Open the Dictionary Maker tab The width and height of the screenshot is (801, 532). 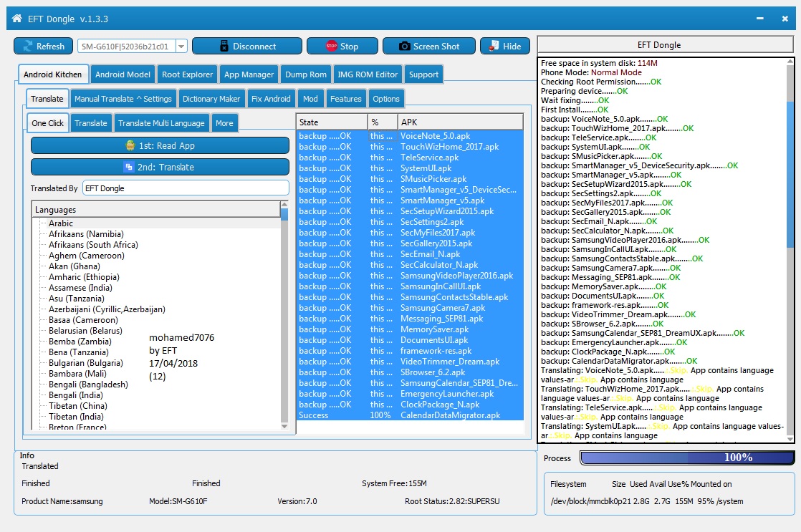coord(211,99)
